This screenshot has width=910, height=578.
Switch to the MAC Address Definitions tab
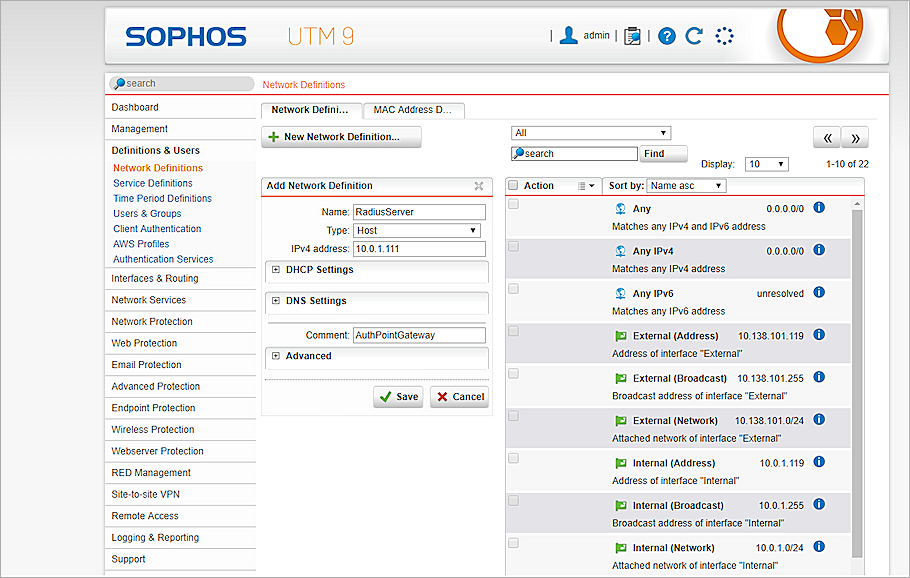click(x=413, y=110)
